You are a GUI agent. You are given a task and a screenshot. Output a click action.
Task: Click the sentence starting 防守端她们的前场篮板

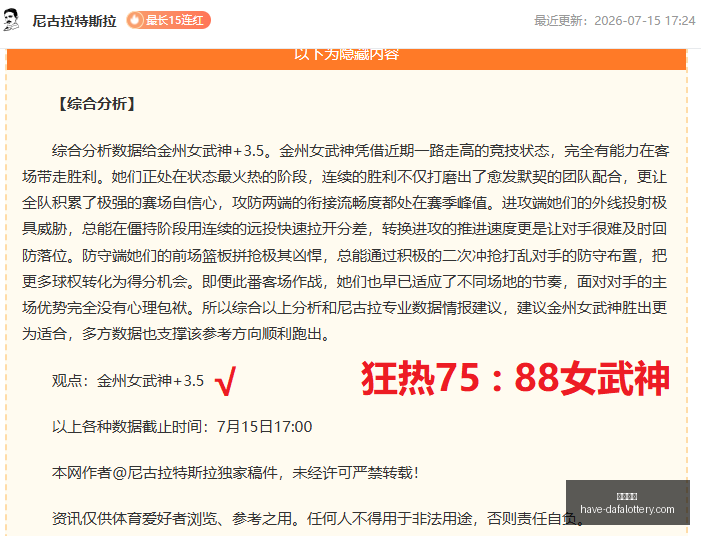pos(345,268)
